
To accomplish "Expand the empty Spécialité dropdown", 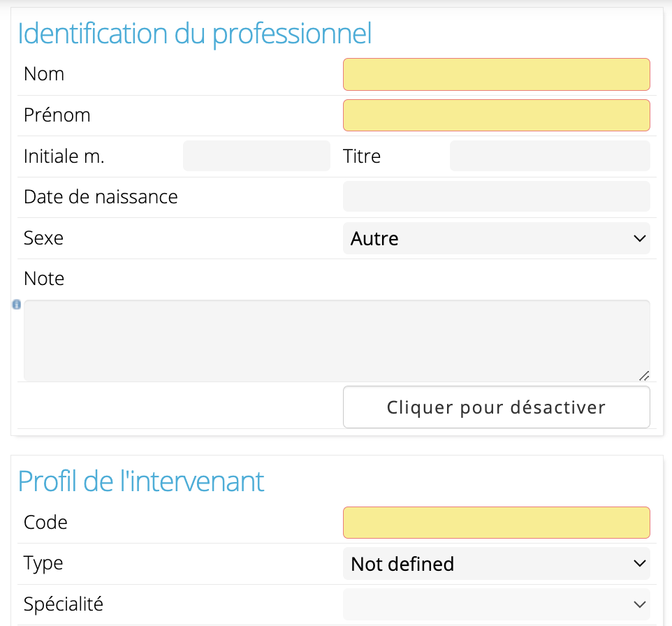I will coord(496,604).
